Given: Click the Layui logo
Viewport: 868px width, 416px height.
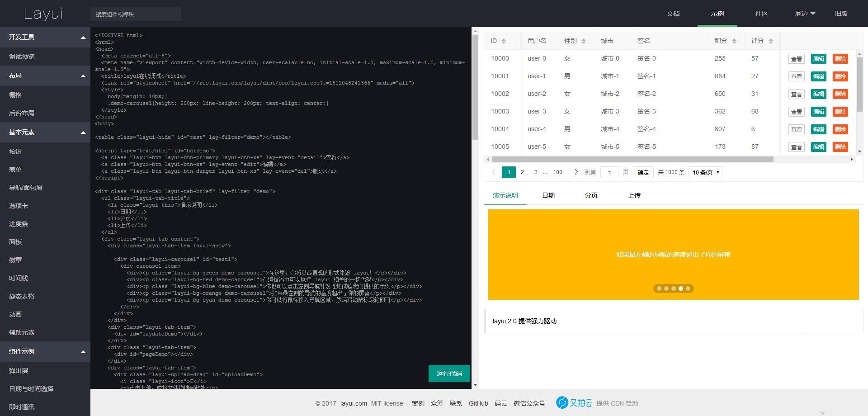Looking at the screenshot, I should pos(43,14).
